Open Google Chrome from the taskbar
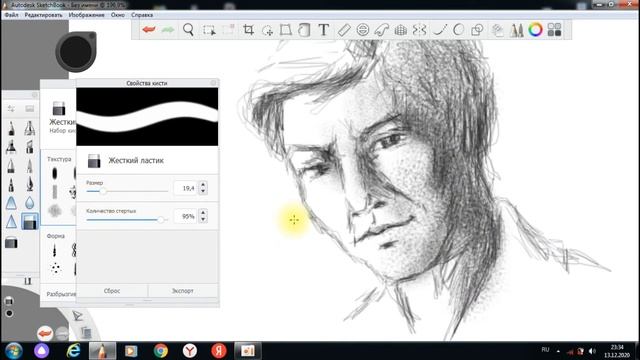The width and height of the screenshot is (640, 360). [161, 351]
